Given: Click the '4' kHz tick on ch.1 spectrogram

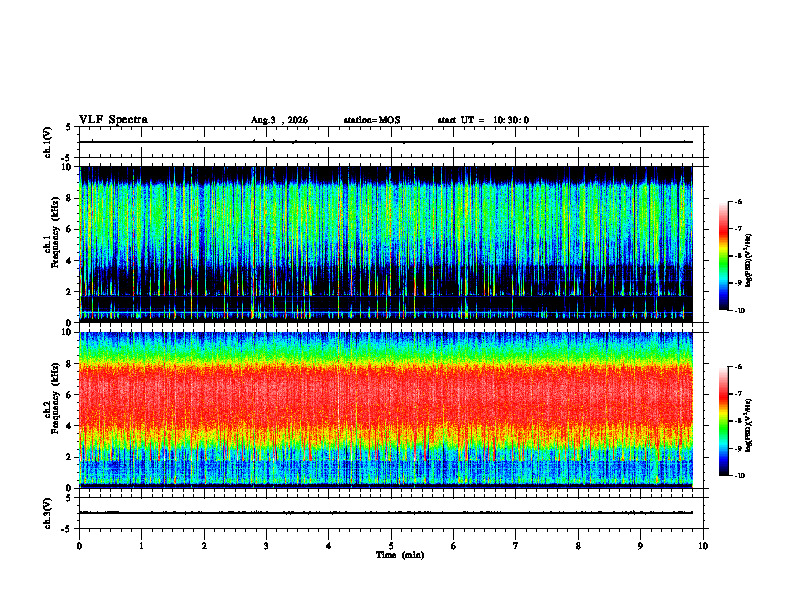Looking at the screenshot, I should [x=70, y=261].
